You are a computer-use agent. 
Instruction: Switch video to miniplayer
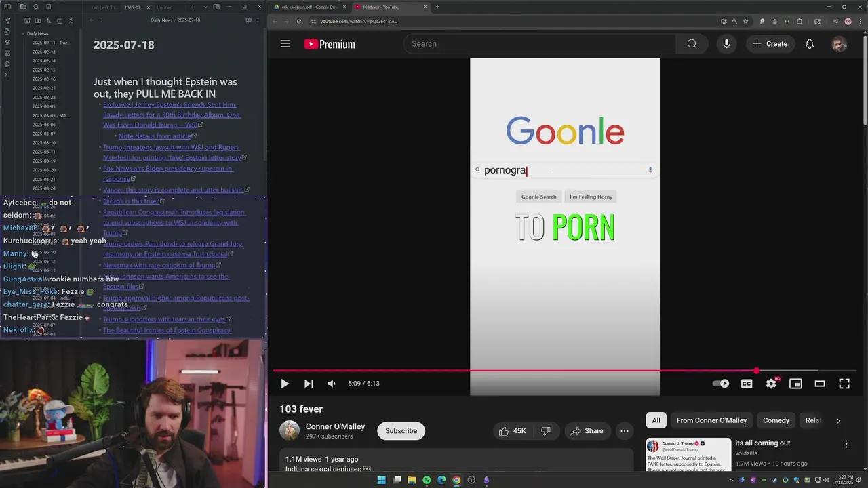pyautogui.click(x=795, y=384)
